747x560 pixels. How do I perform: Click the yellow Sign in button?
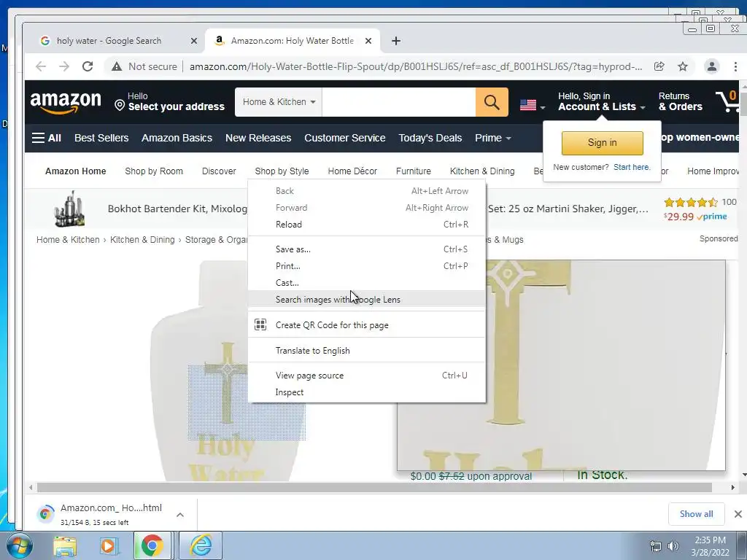click(x=602, y=143)
